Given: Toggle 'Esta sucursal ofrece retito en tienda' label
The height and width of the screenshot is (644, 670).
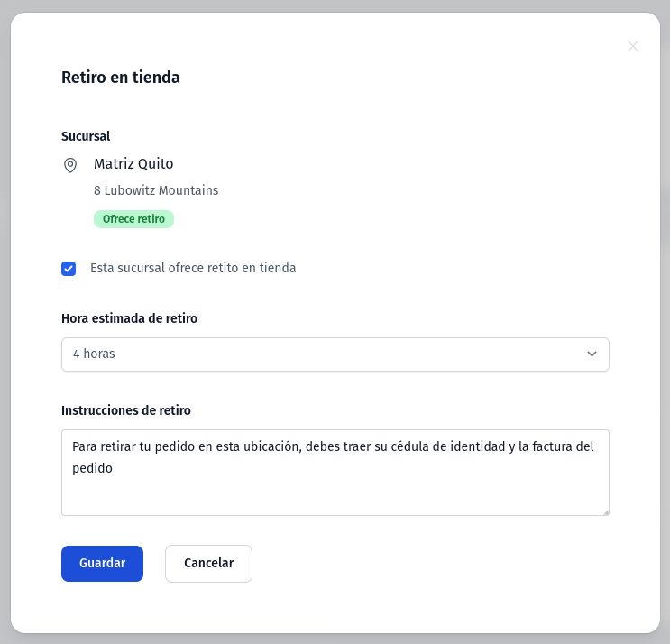Looking at the screenshot, I should (193, 268).
